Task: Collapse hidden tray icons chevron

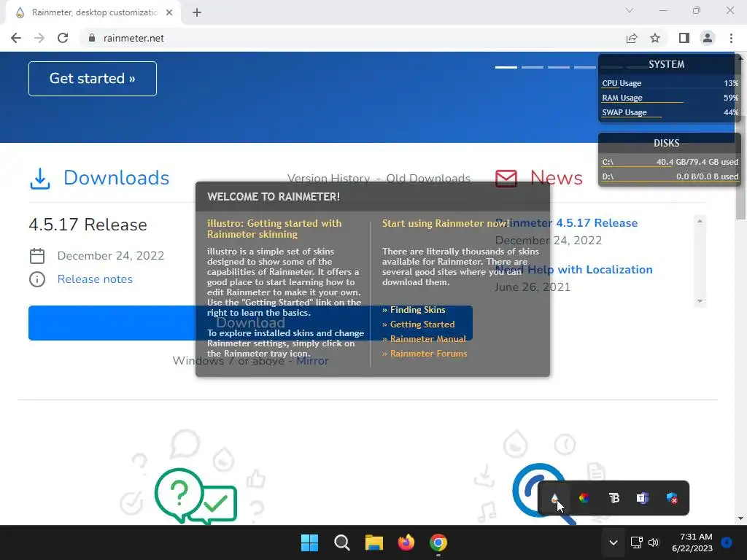Action: 613,542
